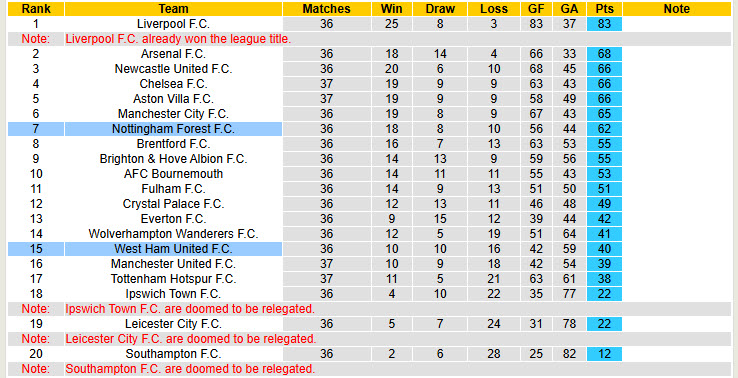The height and width of the screenshot is (378, 738).
Task: Click the Ipswich Town relegation note text
Action: pos(190,309)
